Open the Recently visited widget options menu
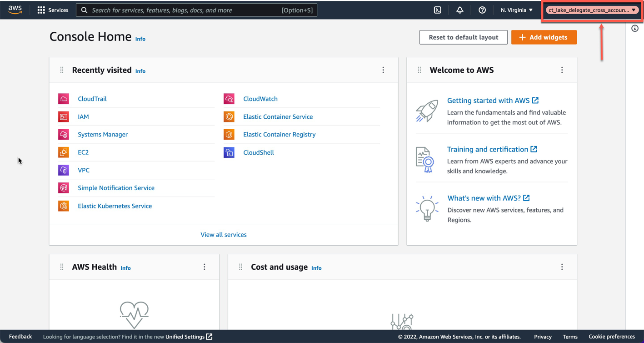The image size is (644, 343). (x=383, y=70)
